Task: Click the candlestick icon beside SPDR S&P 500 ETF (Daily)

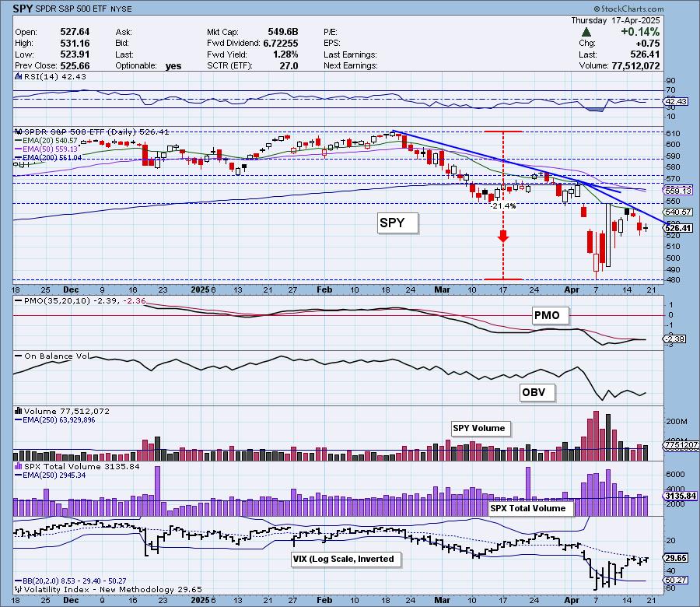Action: pos(19,132)
